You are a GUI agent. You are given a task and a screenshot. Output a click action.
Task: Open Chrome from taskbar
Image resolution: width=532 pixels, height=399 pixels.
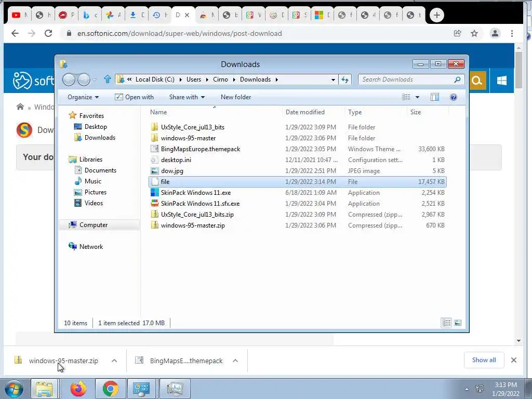coord(111,389)
